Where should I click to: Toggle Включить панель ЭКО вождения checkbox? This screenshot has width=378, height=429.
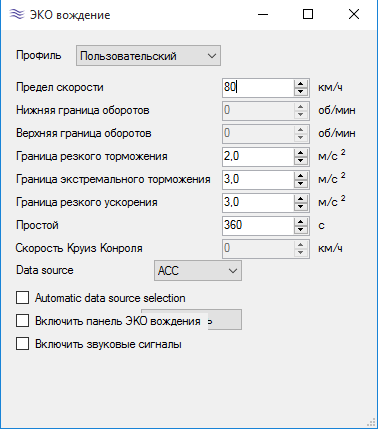22,321
